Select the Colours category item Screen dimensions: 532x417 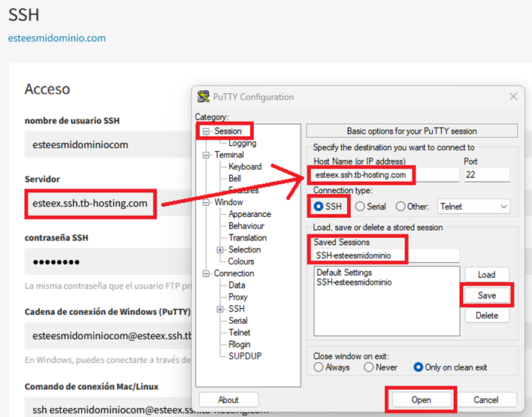point(241,261)
